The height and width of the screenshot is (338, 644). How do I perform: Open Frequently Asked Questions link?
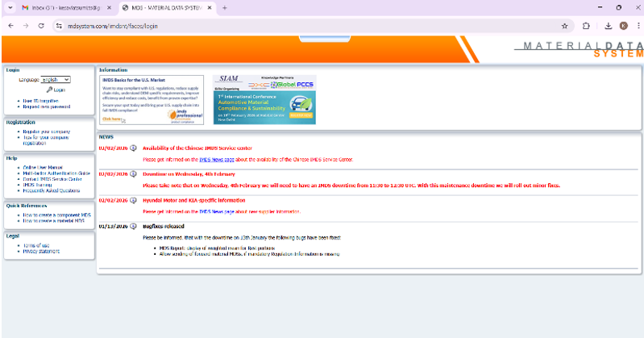coord(52,190)
